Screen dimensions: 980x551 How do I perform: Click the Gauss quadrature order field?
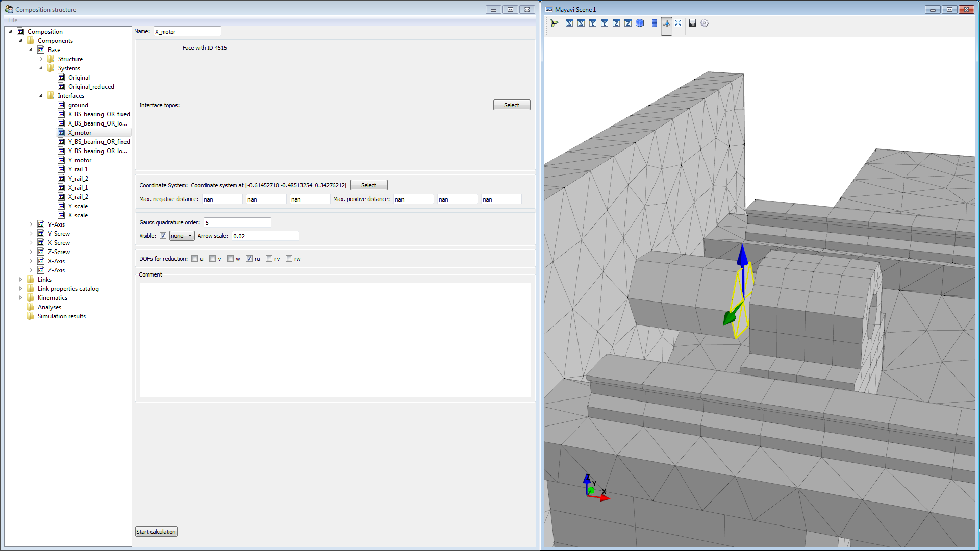[237, 222]
